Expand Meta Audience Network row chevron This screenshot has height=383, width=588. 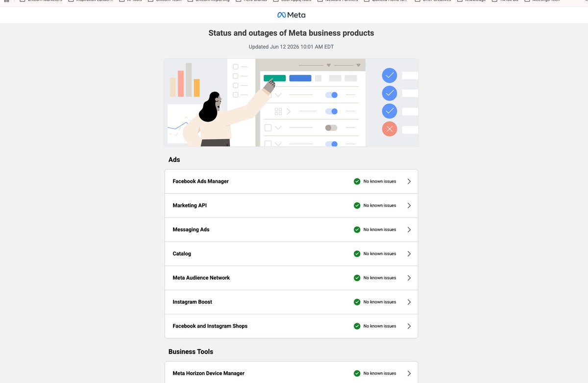[x=409, y=278]
